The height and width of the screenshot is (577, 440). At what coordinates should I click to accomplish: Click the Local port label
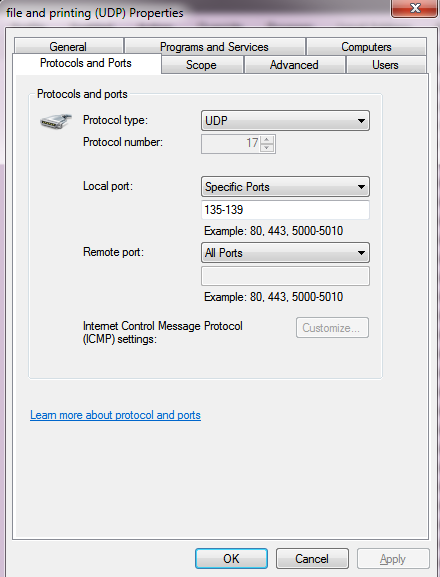[x=108, y=186]
